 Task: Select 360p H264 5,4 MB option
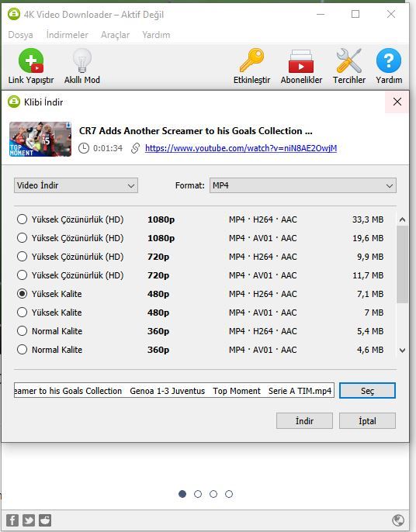22,331
